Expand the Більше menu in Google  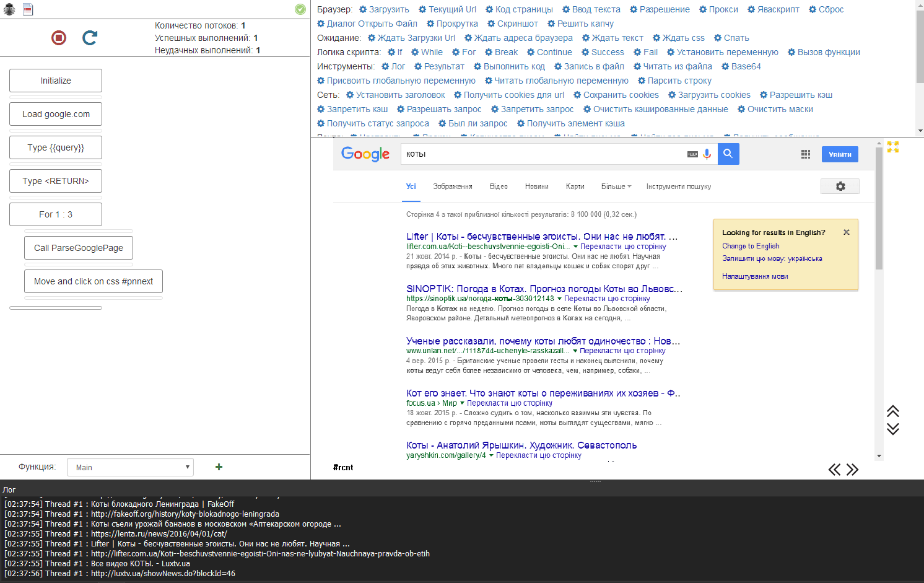pyautogui.click(x=616, y=186)
